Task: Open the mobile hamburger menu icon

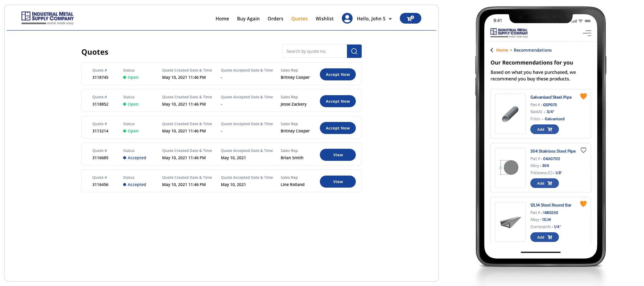Action: [x=587, y=33]
